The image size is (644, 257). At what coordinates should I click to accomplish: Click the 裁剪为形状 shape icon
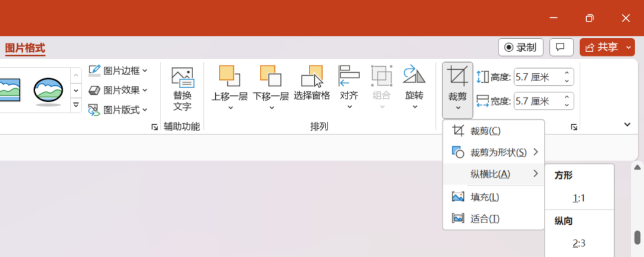(x=458, y=152)
